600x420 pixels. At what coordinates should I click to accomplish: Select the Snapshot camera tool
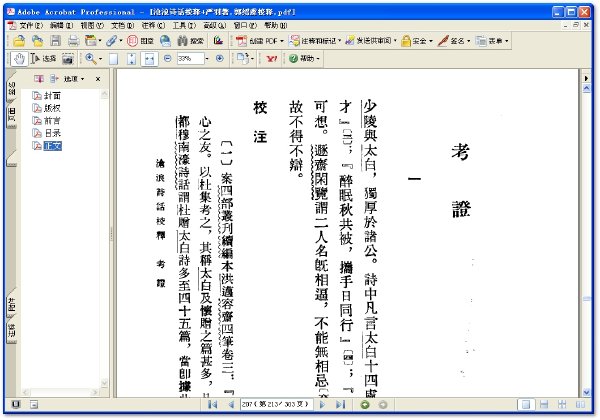point(68,59)
